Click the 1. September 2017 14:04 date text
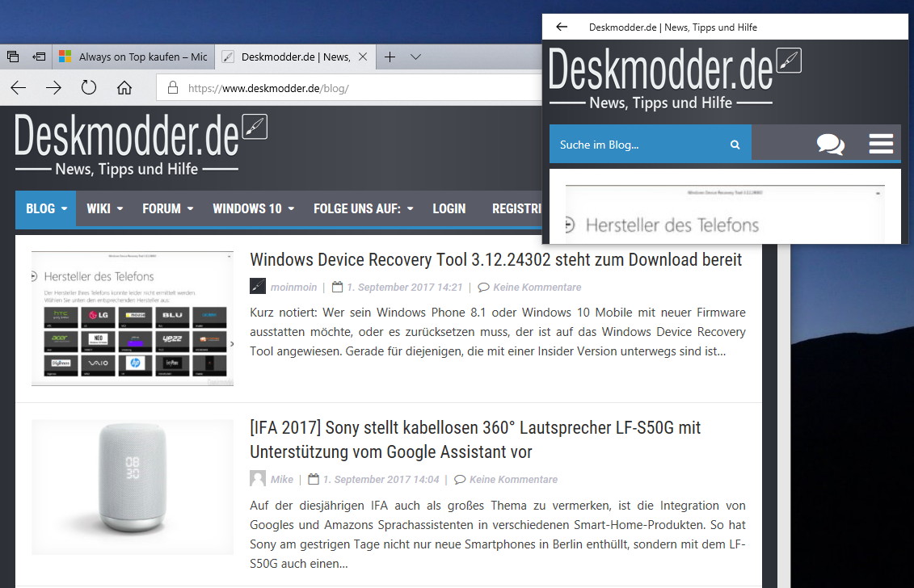Screen dimensions: 914x588 [x=381, y=479]
